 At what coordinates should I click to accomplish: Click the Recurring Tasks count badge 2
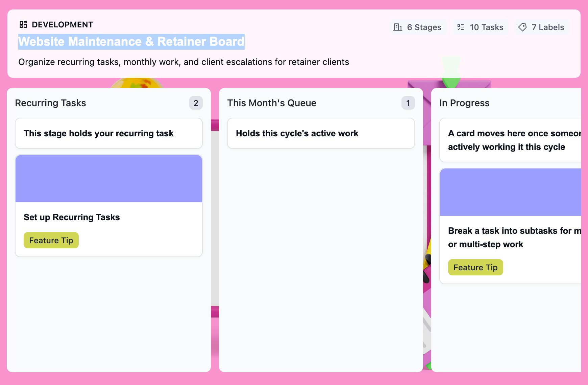click(x=196, y=103)
